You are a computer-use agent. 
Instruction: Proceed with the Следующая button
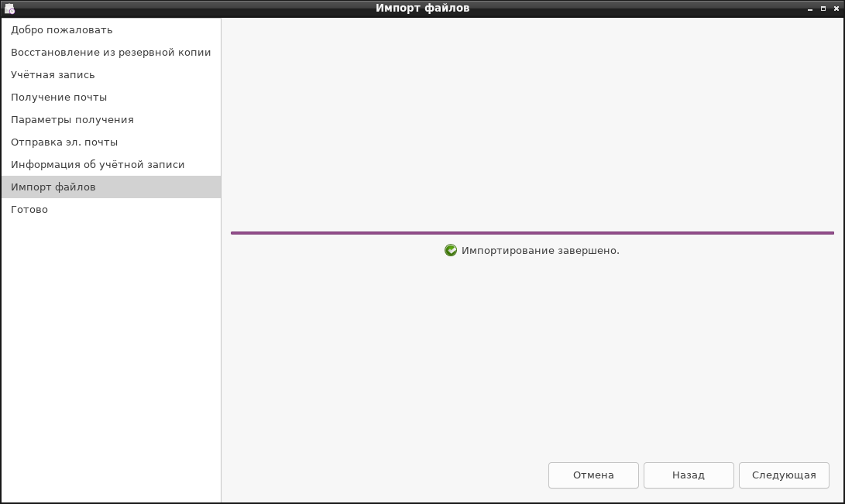(784, 475)
